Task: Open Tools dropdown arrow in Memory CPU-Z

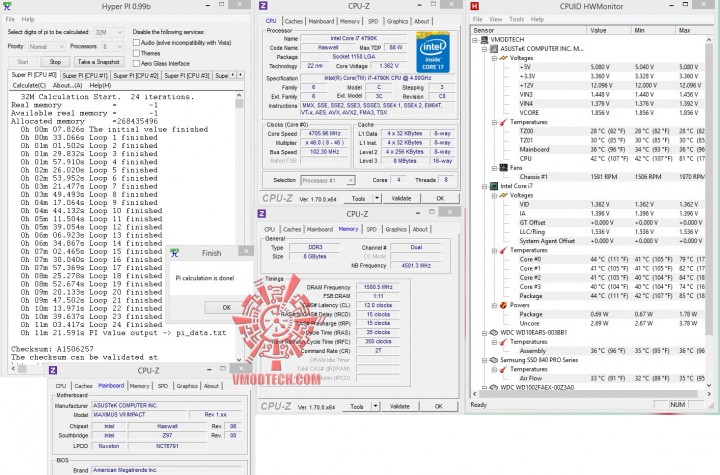Action: click(375, 406)
